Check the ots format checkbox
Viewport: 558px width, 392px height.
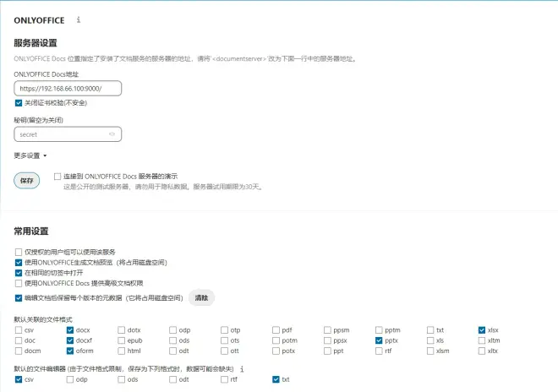(224, 340)
